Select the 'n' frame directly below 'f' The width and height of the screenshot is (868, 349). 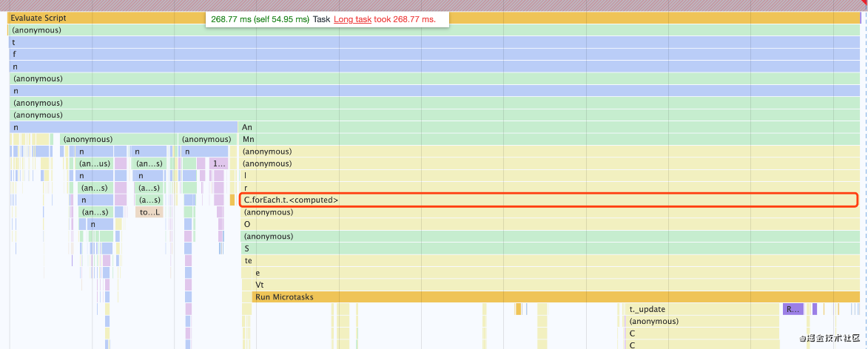click(434, 67)
